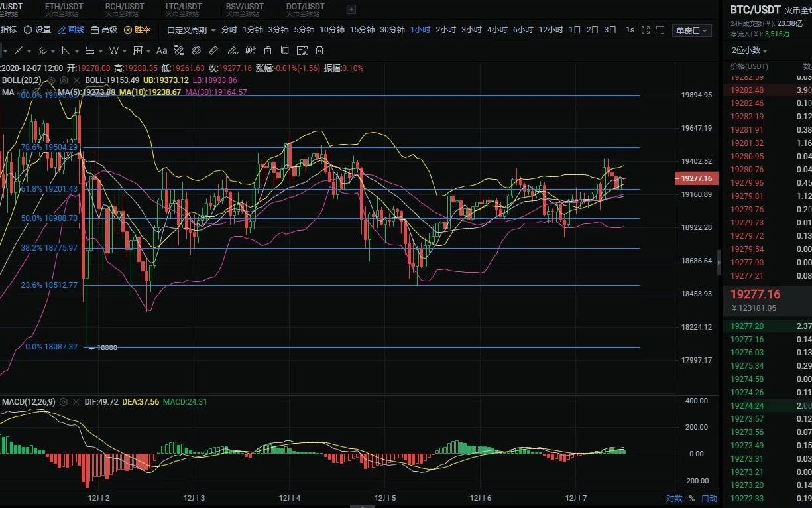
Task: Click the 19277.16 current price label
Action: [696, 178]
